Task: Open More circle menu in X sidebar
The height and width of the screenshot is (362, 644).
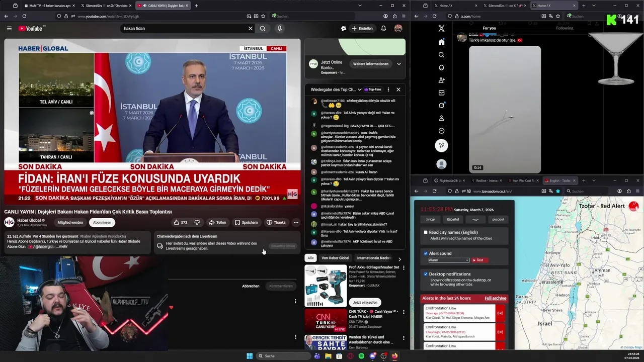Action: point(441,131)
